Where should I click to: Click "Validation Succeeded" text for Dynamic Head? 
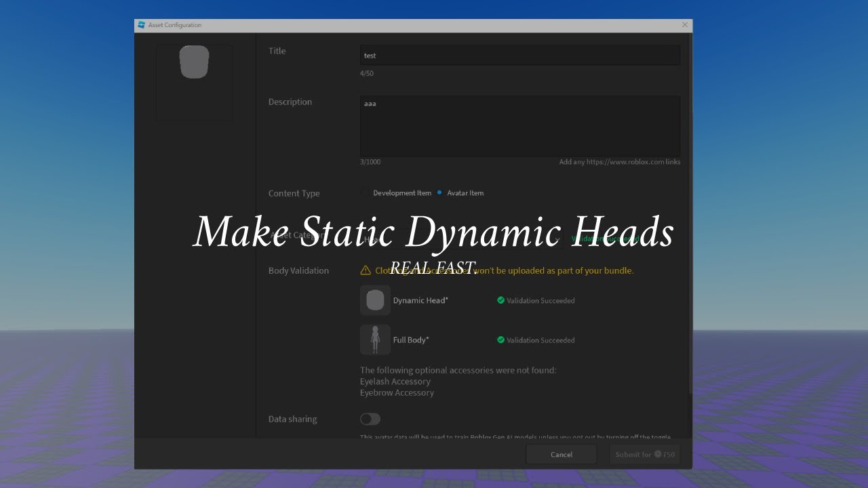click(x=540, y=300)
